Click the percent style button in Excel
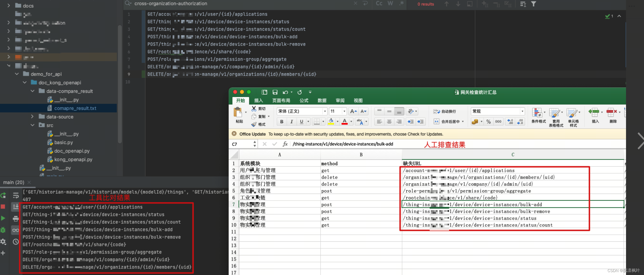This screenshot has height=275, width=644. (488, 122)
